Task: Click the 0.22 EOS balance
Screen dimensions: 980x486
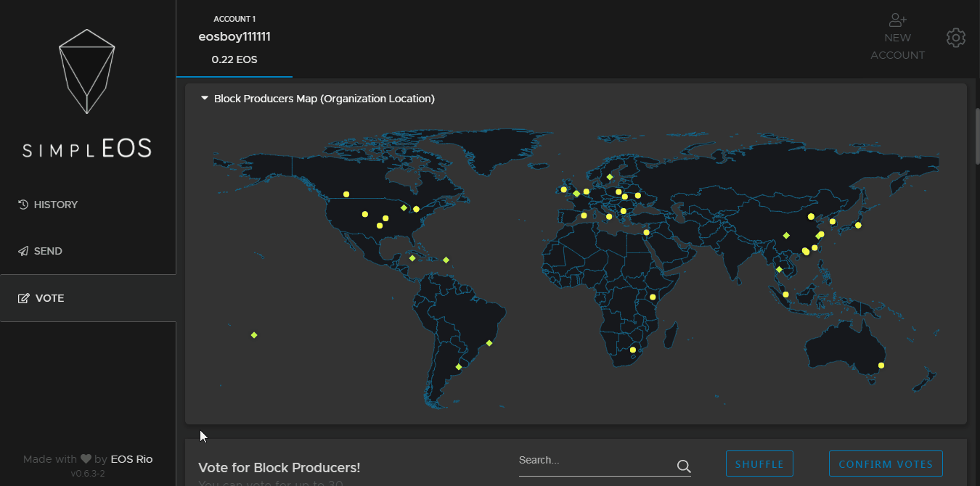Action: point(234,59)
